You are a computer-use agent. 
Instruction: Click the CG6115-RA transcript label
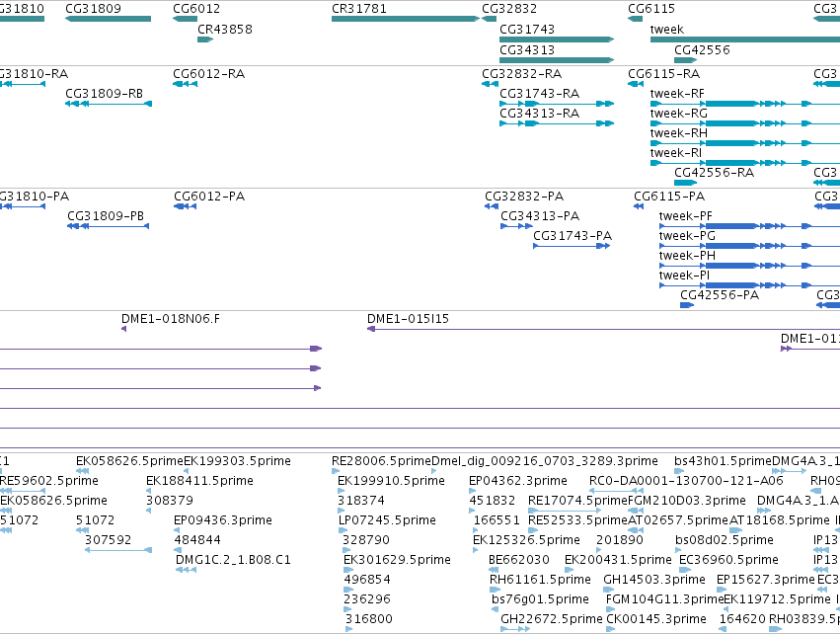[x=663, y=73]
